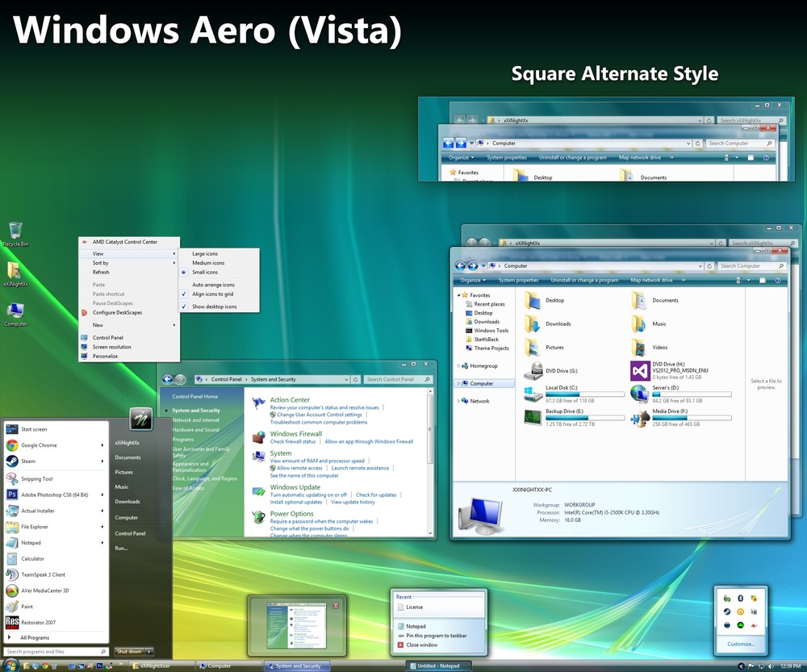Choose Screen resolution in the context menu

point(129,347)
